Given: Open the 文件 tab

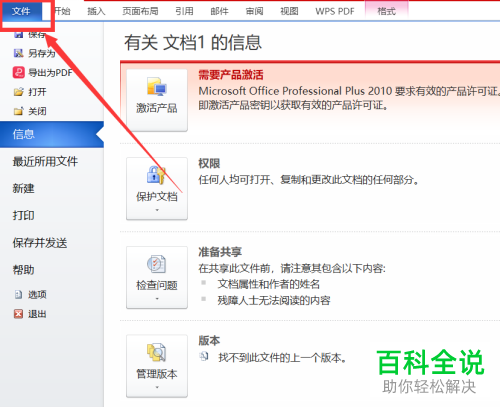Looking at the screenshot, I should click(21, 11).
